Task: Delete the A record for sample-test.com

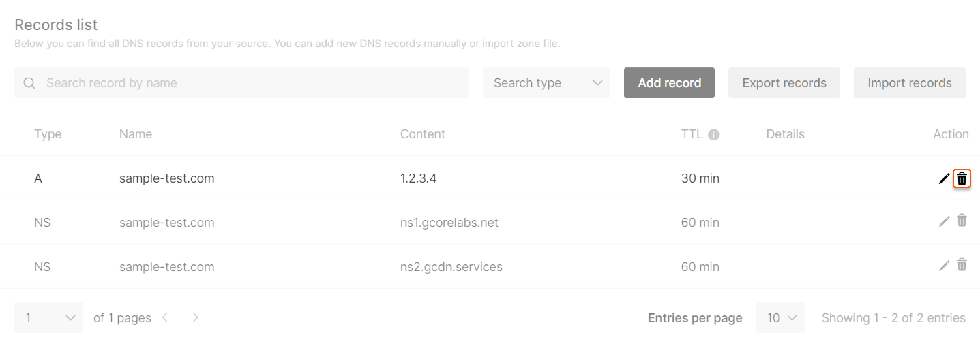Action: point(962,178)
